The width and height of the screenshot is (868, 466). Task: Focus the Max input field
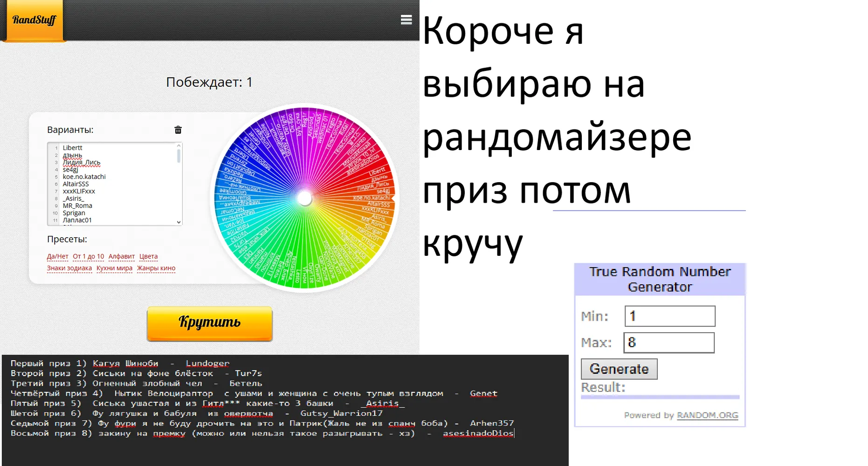(669, 343)
